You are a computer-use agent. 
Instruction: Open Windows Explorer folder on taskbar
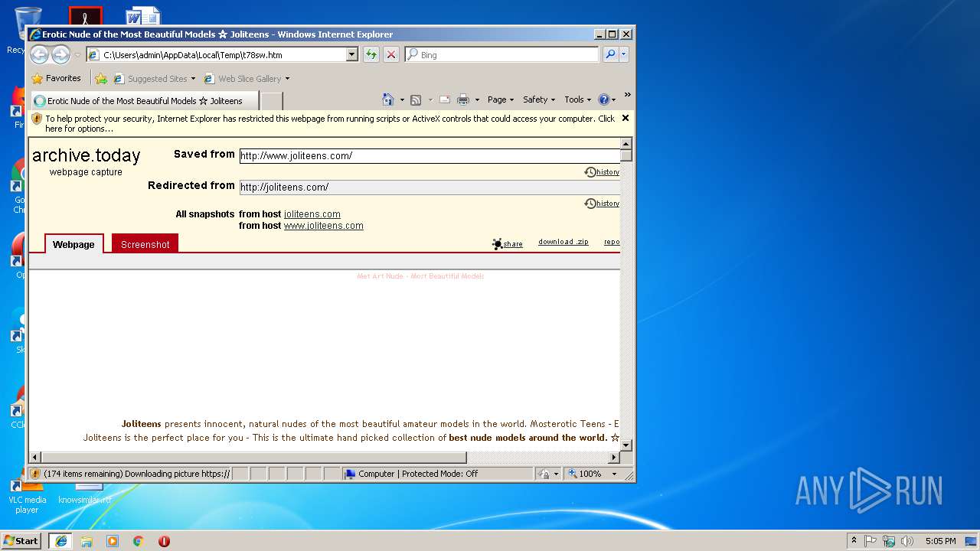[87, 541]
